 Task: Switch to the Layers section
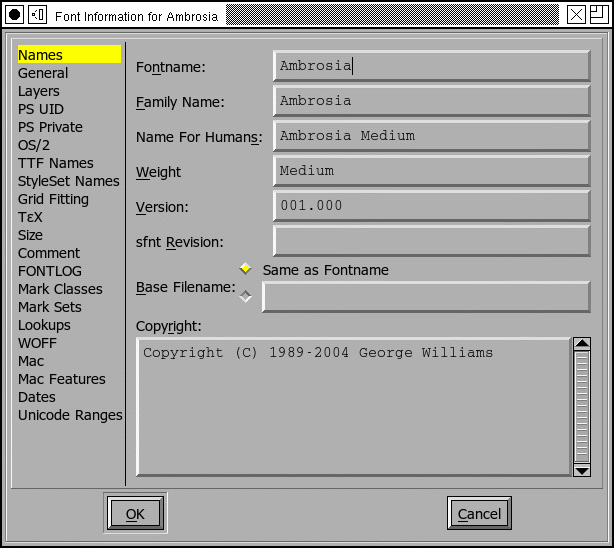pyautogui.click(x=39, y=91)
